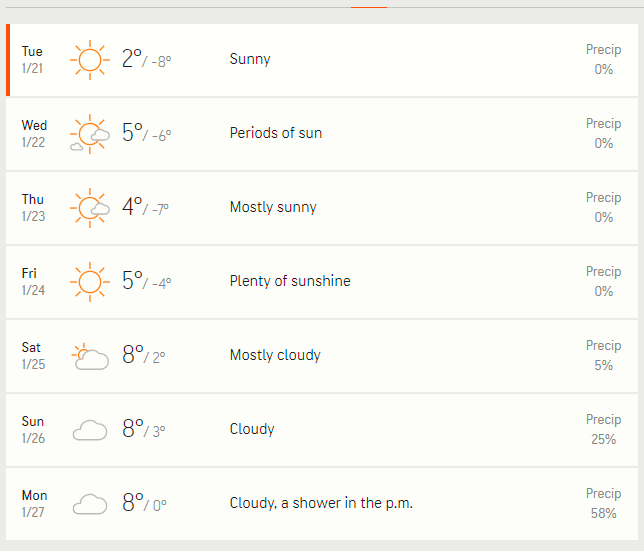Click the sunny icon for Tue 1/21
644x551 pixels.
[90, 60]
